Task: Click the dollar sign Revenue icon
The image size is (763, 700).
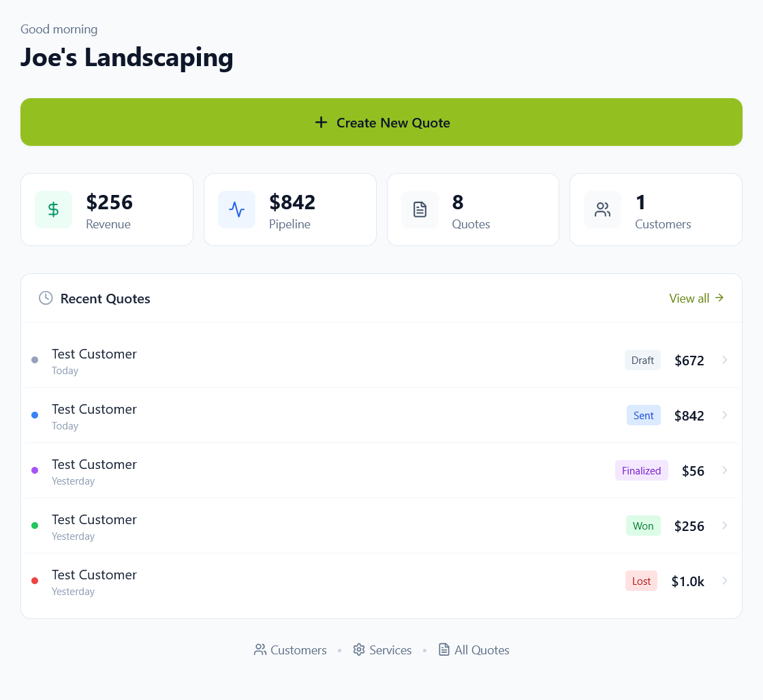Action: [53, 210]
